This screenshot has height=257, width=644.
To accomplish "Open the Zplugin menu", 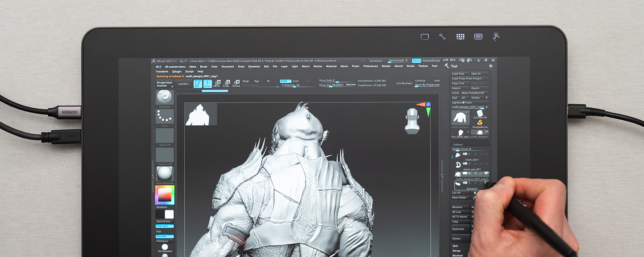I will 177,71.
